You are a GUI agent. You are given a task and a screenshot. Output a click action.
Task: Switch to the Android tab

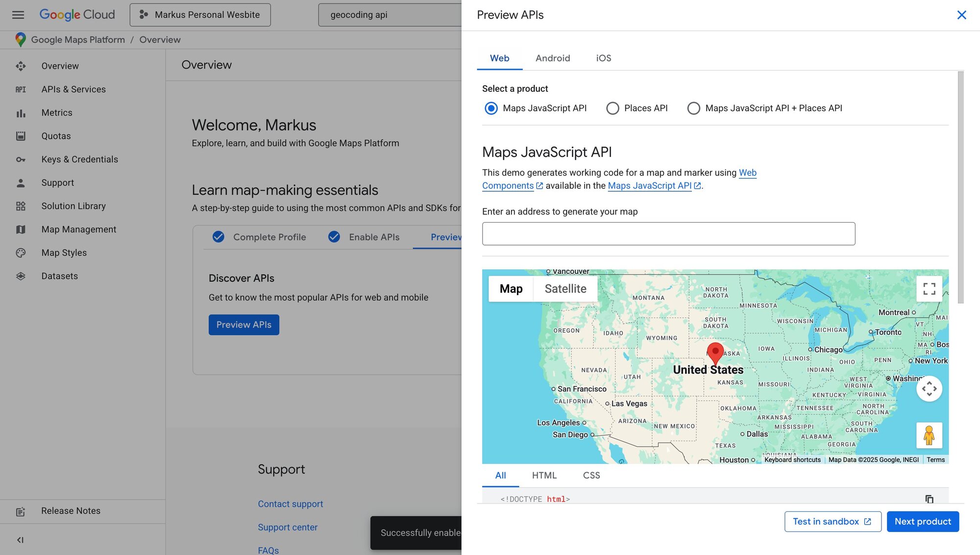point(553,58)
